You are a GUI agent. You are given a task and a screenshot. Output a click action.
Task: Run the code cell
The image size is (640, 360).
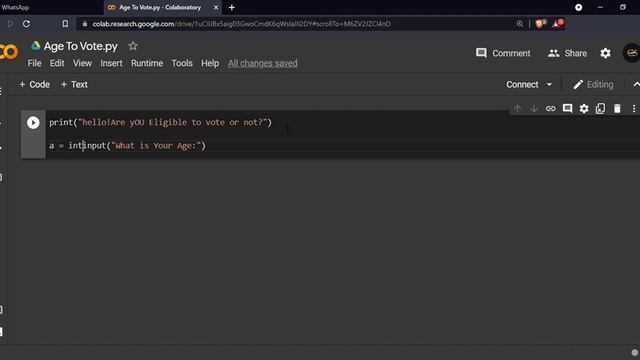33,122
